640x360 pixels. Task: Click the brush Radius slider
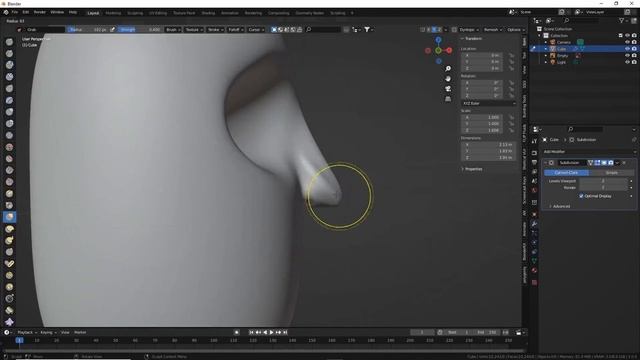pyautogui.click(x=88, y=29)
